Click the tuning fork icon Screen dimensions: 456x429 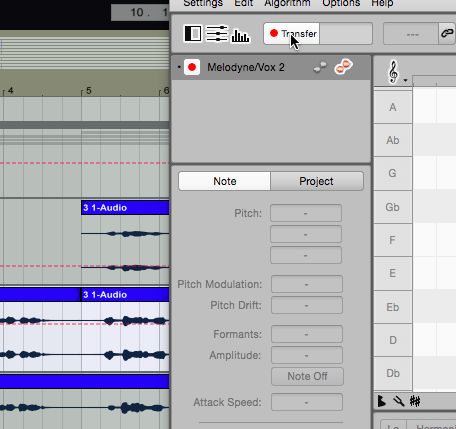coord(398,401)
